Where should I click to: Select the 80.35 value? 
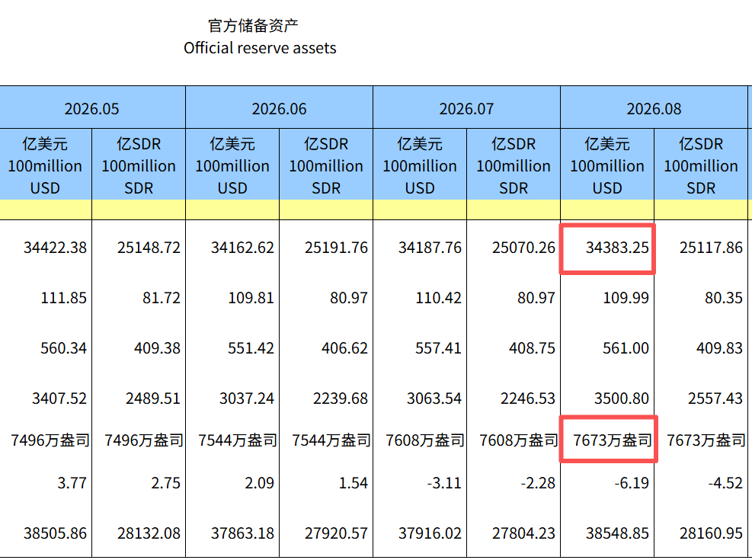click(x=724, y=298)
